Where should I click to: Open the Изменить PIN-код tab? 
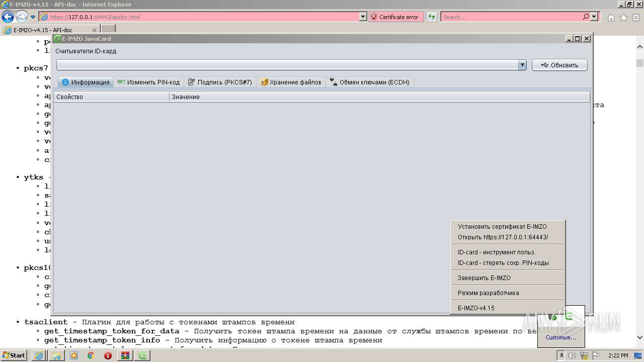point(148,82)
